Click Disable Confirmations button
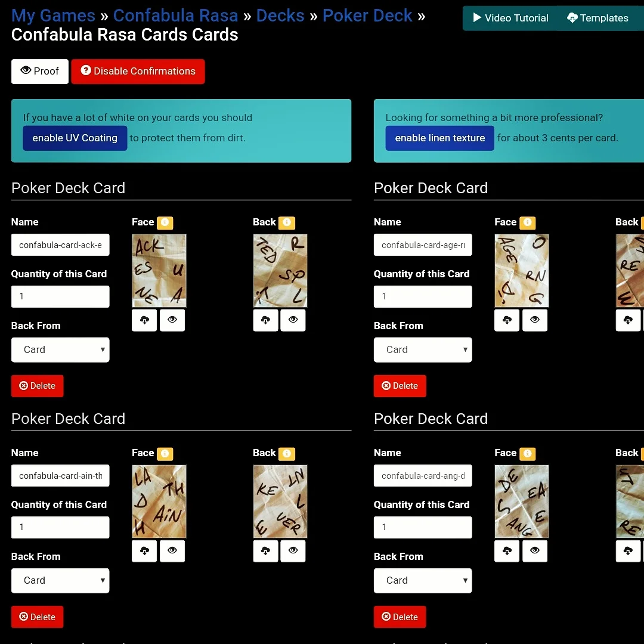This screenshot has height=644, width=644. 138,72
